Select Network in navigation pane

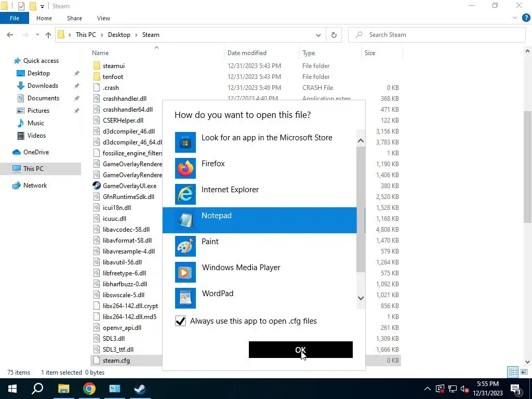click(x=35, y=185)
